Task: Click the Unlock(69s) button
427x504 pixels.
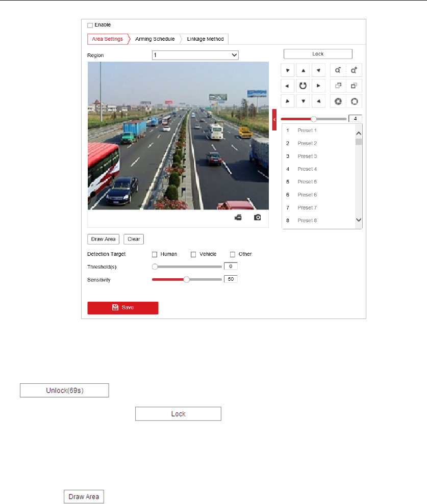Action: click(x=64, y=390)
